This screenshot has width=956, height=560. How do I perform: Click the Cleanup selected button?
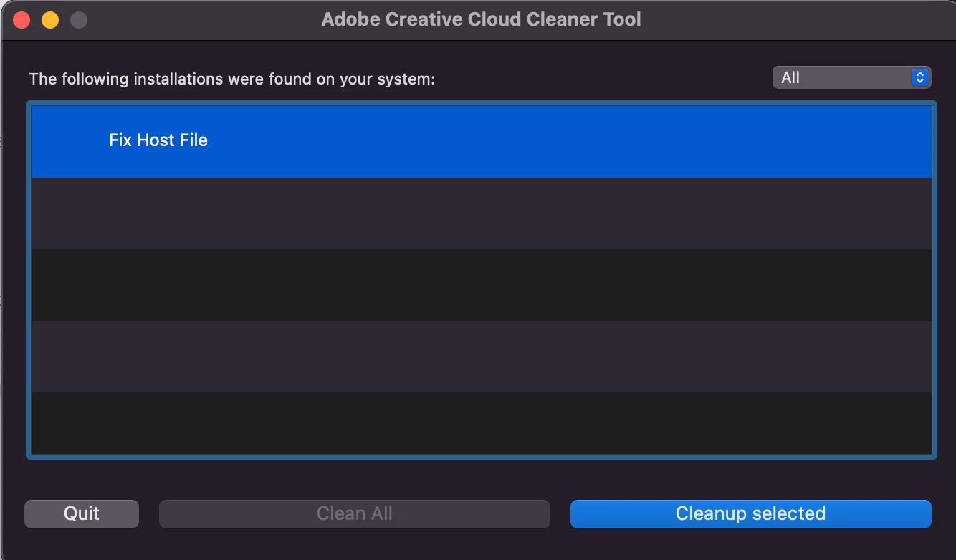750,513
